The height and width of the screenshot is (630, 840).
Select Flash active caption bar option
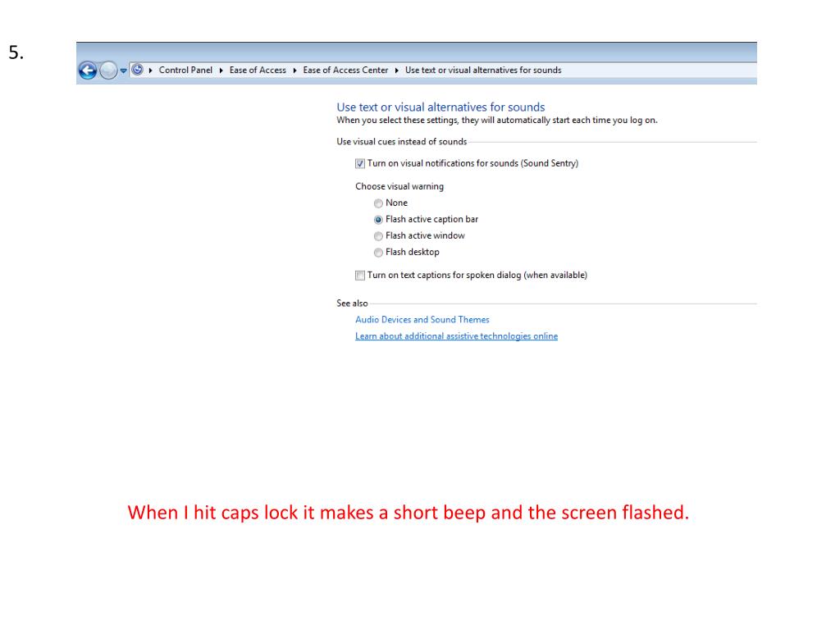pyautogui.click(x=378, y=220)
